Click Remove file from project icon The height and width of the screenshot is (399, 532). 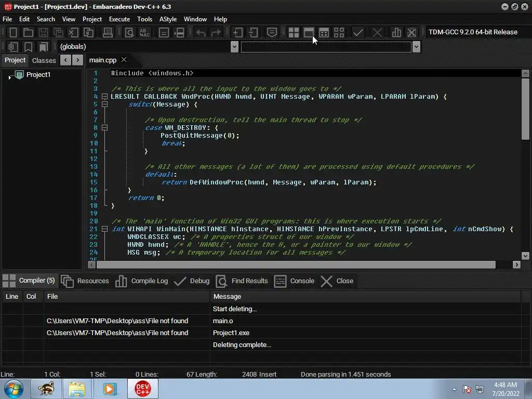(253, 33)
